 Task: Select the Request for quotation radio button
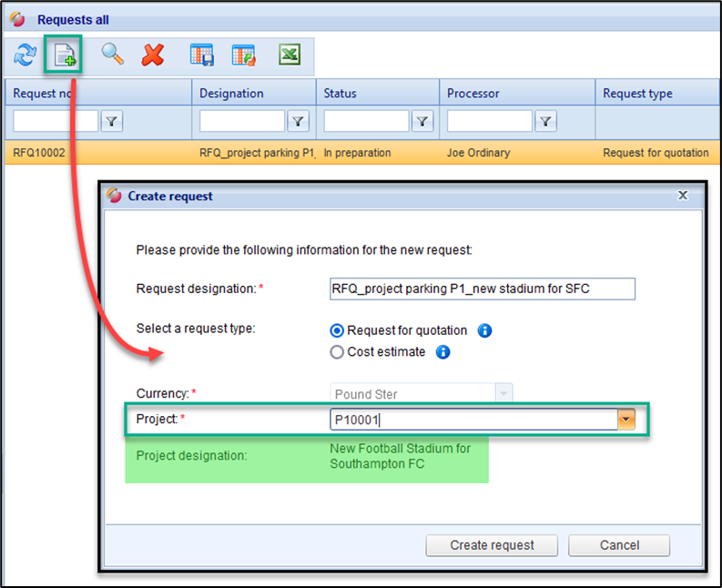point(337,331)
